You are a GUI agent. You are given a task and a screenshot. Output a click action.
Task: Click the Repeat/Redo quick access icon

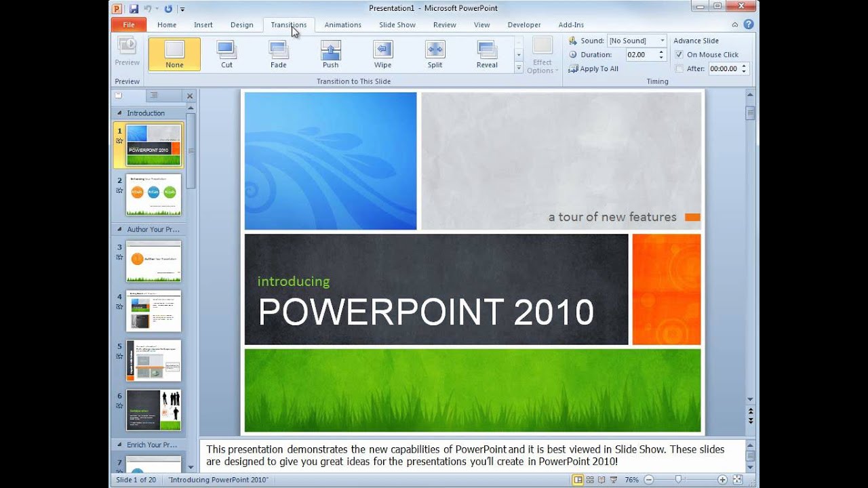coord(168,9)
